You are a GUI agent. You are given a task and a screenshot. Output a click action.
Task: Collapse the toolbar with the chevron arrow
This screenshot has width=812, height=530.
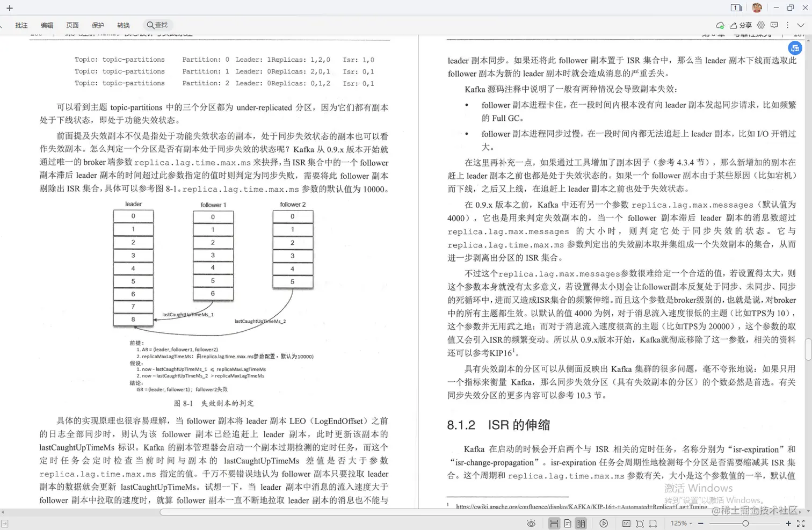pos(801,25)
